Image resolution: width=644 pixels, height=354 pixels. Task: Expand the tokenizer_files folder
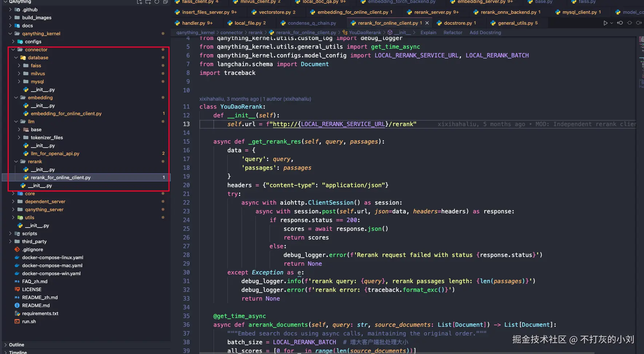19,138
